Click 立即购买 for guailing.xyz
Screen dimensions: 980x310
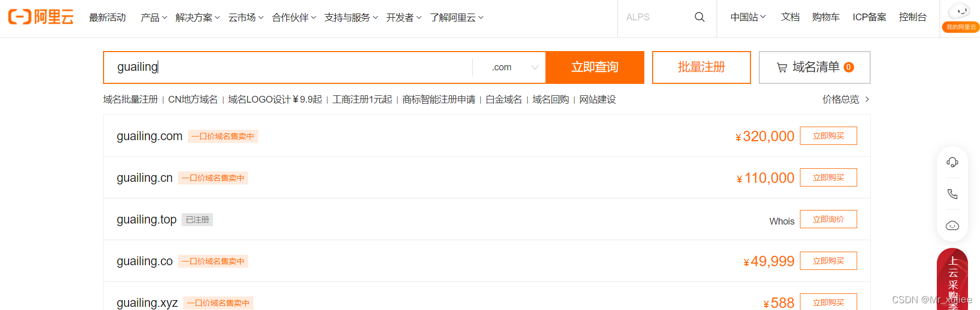pos(828,302)
